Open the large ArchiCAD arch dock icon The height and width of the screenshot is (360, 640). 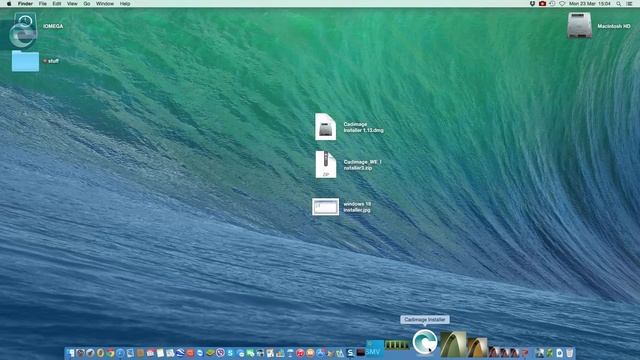(453, 344)
